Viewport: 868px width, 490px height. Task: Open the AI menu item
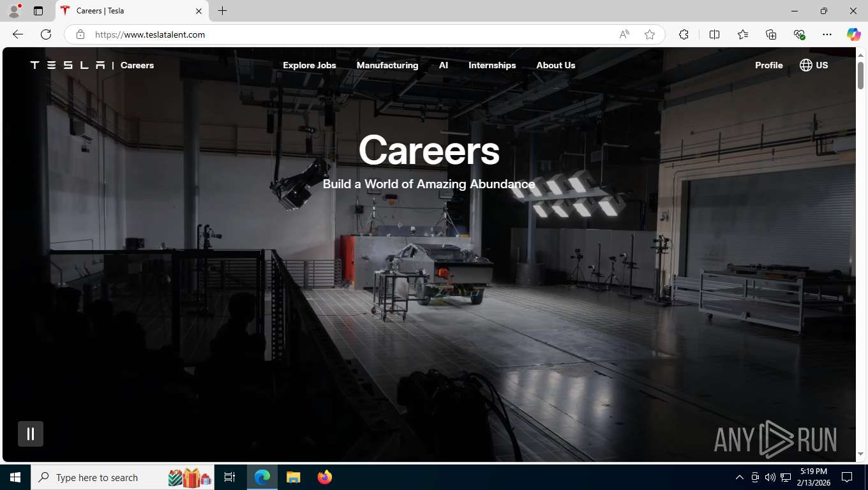(444, 65)
